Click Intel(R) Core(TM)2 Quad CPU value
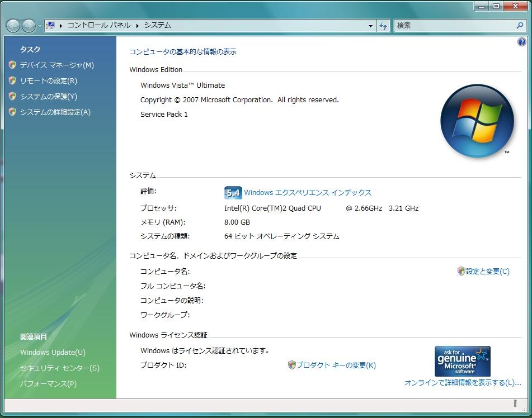 pyautogui.click(x=272, y=208)
